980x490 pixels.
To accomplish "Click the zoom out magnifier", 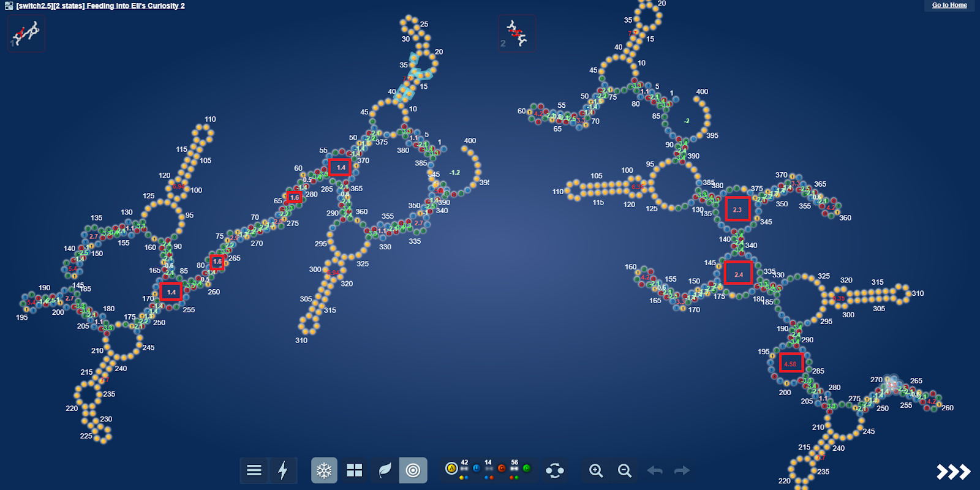I will click(624, 470).
